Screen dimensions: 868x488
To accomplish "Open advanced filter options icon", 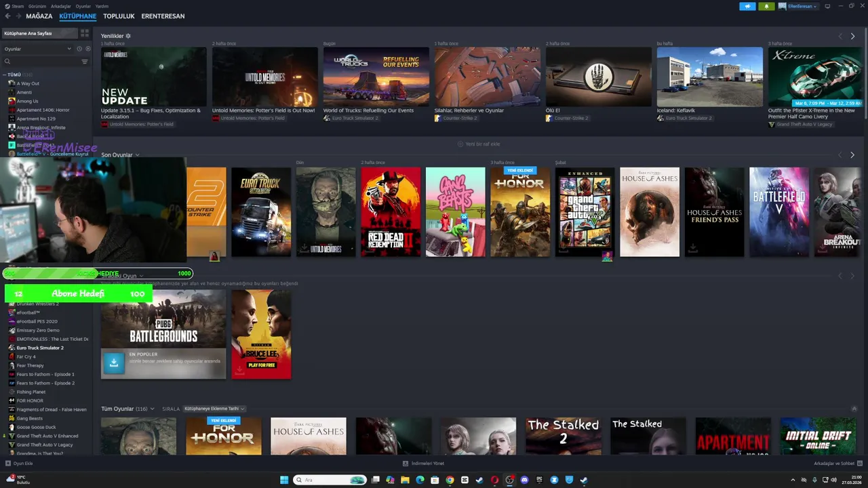I will (85, 62).
